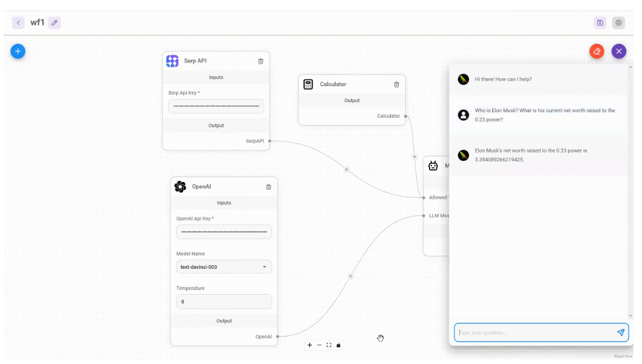Screen dimensions: 642x364
Task: Send message with the paper plane icon
Action: coord(620,332)
